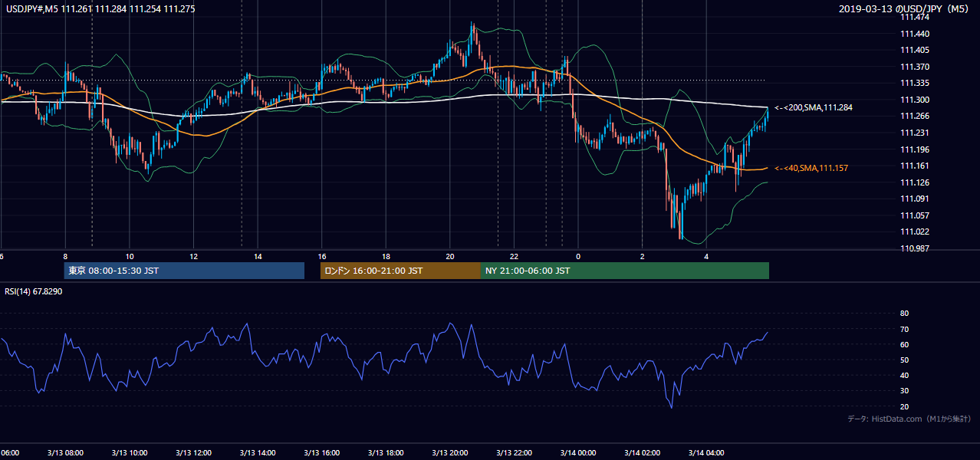This screenshot has height=460, width=980.
Task: Click RSI scale value 20
Action: 904,406
